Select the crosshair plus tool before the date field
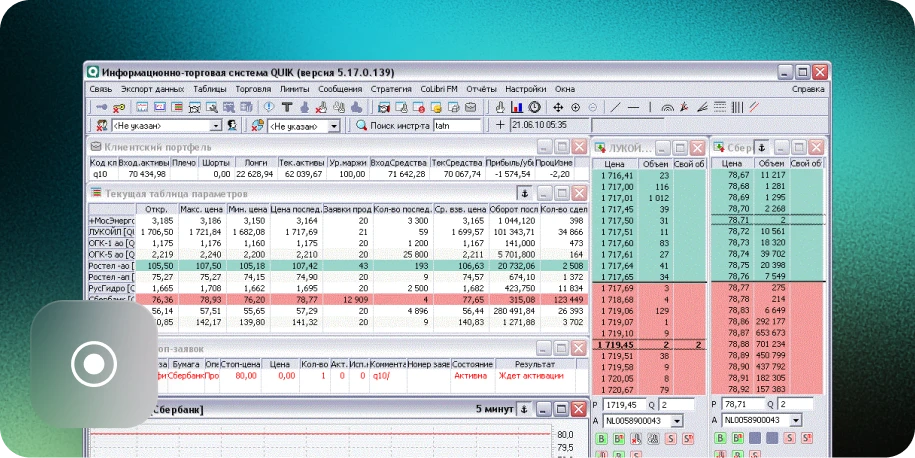The width and height of the screenshot is (915, 458). pyautogui.click(x=500, y=126)
